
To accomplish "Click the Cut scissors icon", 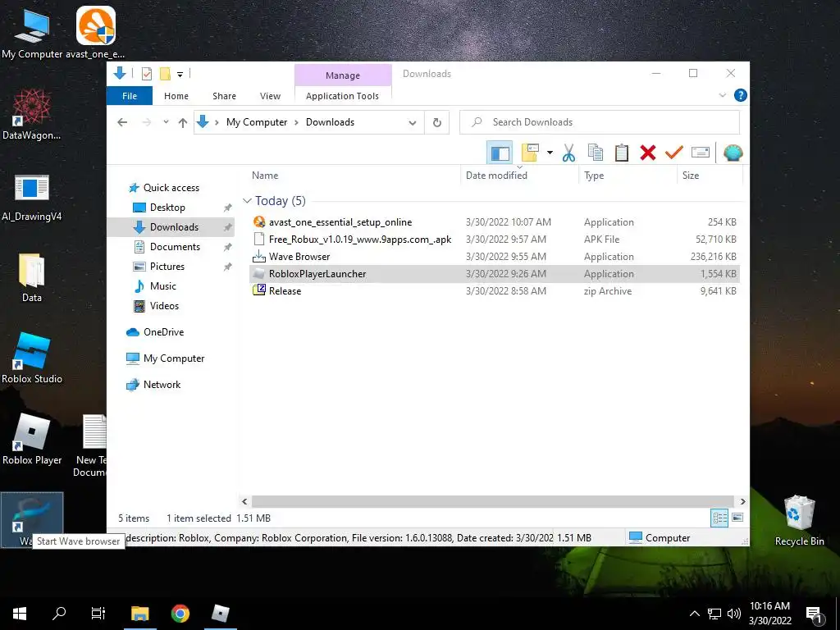I will click(x=568, y=153).
